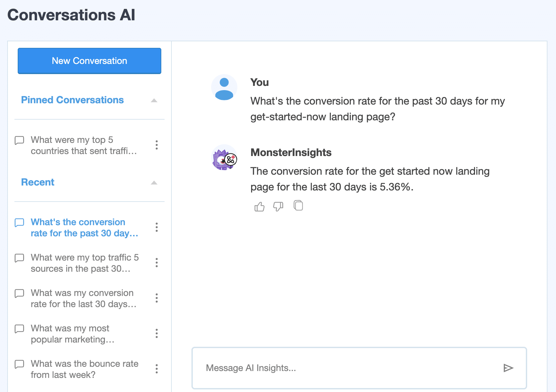This screenshot has height=392, width=556.
Task: Click the Message AI Insights input field
Action: coord(328,368)
